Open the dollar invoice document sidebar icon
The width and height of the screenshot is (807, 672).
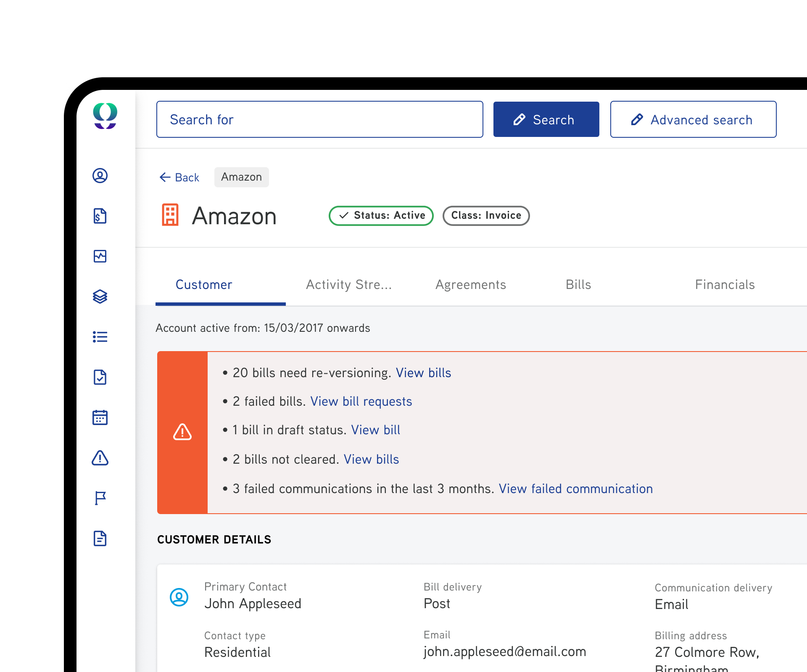(x=100, y=216)
